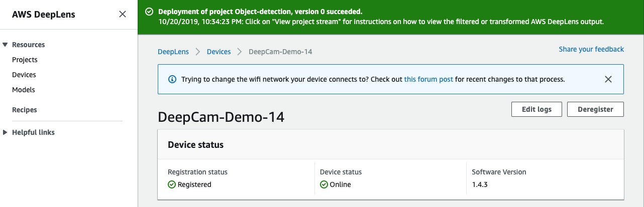644x207 pixels.
Task: Click the Edit logs button
Action: 536,109
